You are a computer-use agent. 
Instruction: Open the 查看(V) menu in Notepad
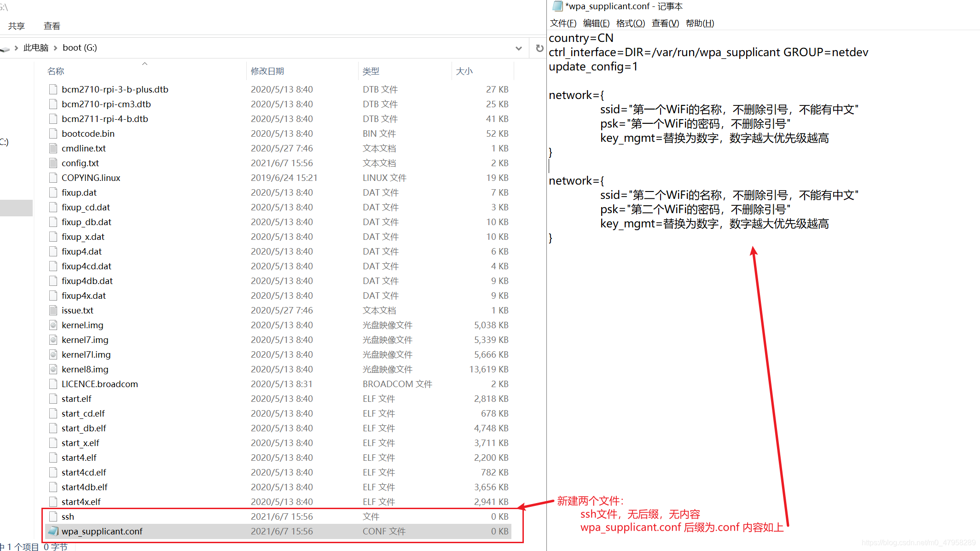(665, 23)
